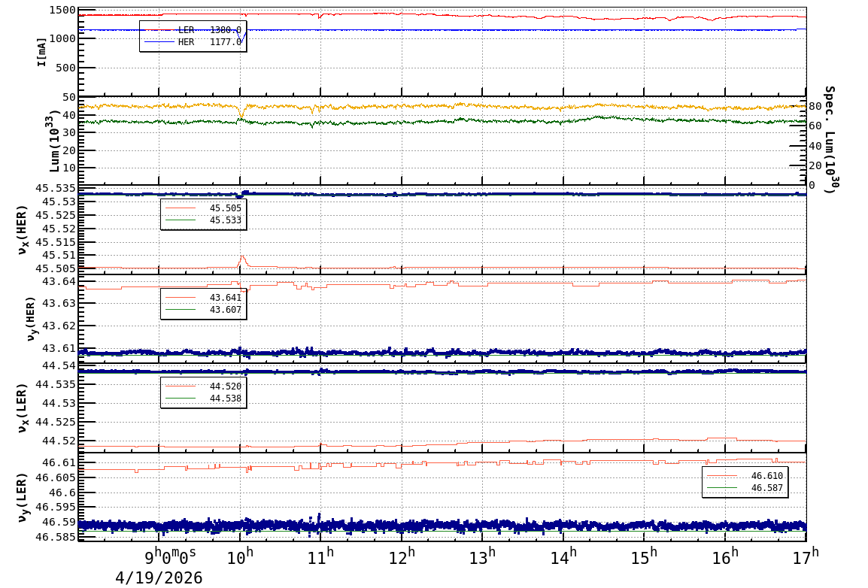Image resolution: width=868 pixels, height=588 pixels.
Task: Click the 44.53 tick on νx(LER) axis
Action: click(x=59, y=403)
